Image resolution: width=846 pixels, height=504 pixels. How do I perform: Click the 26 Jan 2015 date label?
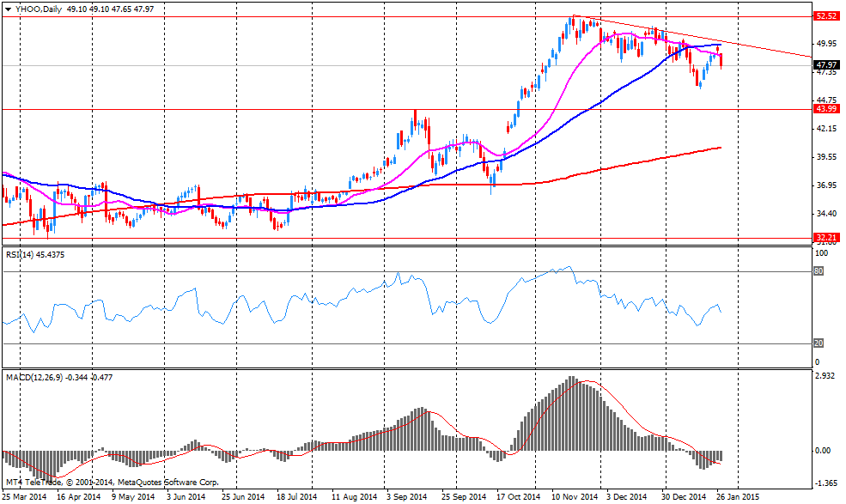point(737,496)
